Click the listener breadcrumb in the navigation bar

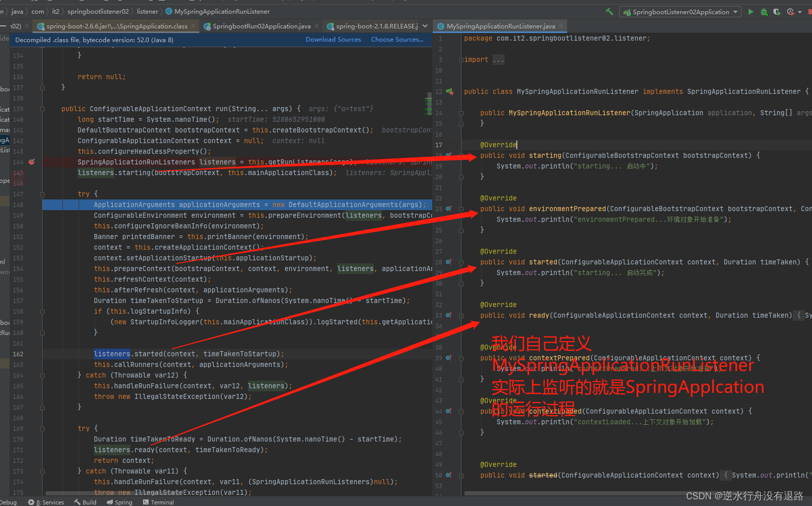coord(148,11)
